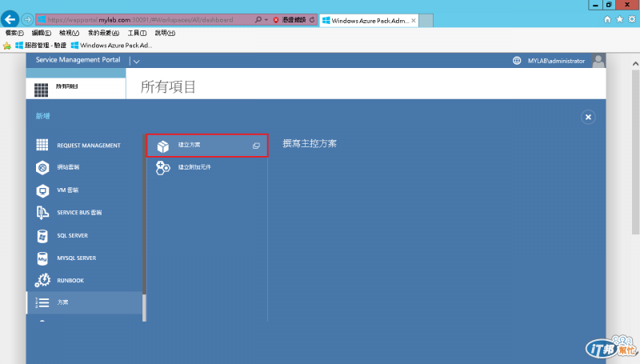The image size is (640, 364).
Task: Click the globe language icon
Action: pos(517,60)
